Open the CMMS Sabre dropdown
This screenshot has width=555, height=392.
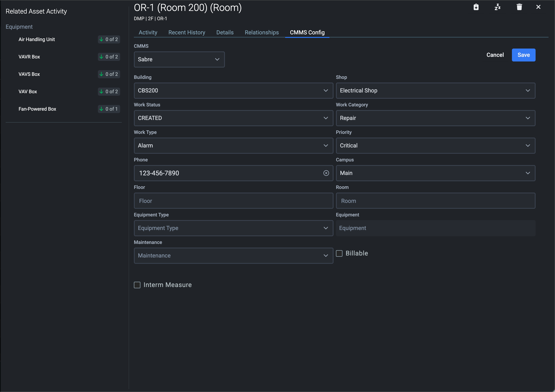tap(179, 59)
